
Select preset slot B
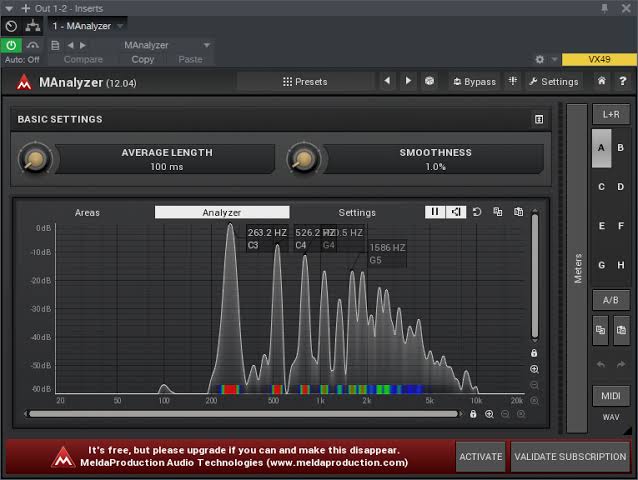[621, 148]
